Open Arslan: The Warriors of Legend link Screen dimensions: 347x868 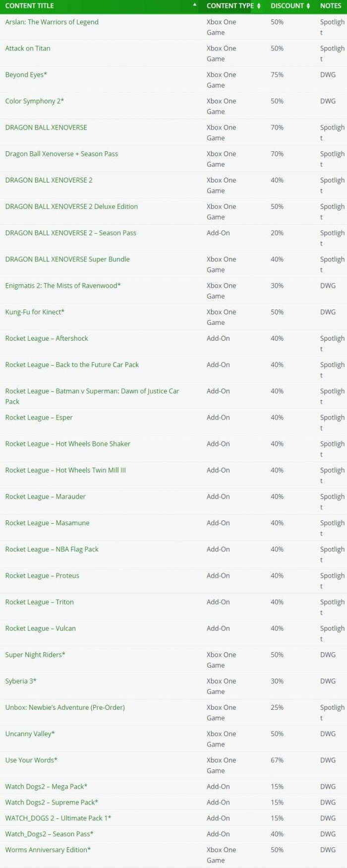pyautogui.click(x=52, y=22)
